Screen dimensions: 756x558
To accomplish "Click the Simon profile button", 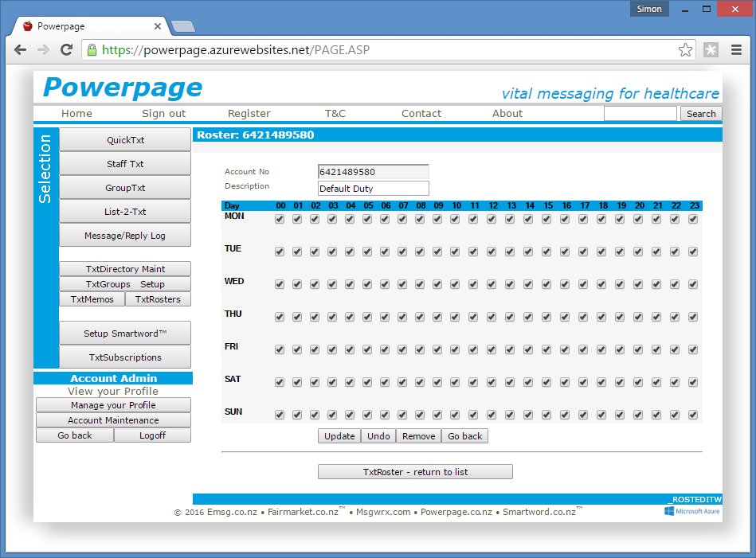I will coord(649,9).
